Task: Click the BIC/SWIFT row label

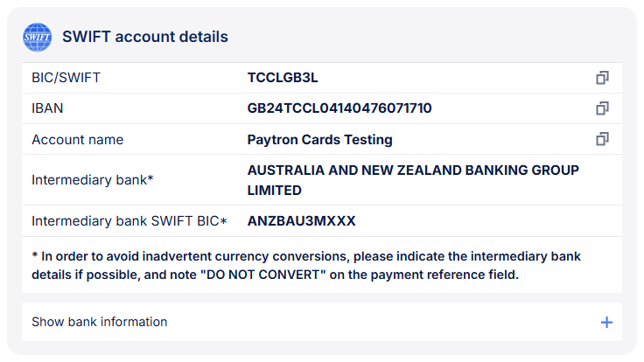Action: tap(66, 78)
